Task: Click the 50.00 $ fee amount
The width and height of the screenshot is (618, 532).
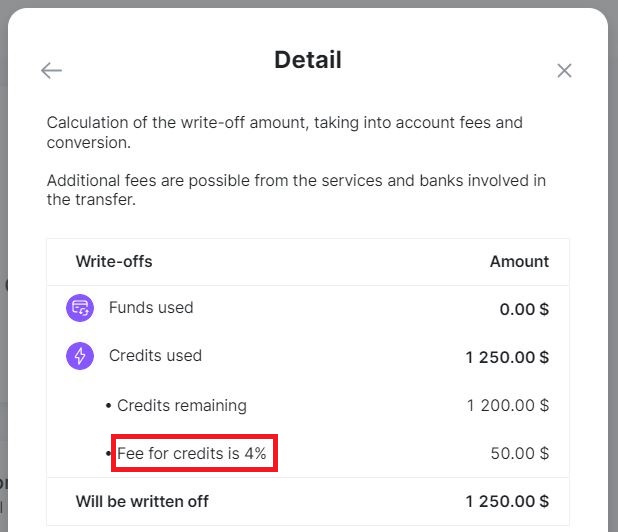Action: point(520,454)
